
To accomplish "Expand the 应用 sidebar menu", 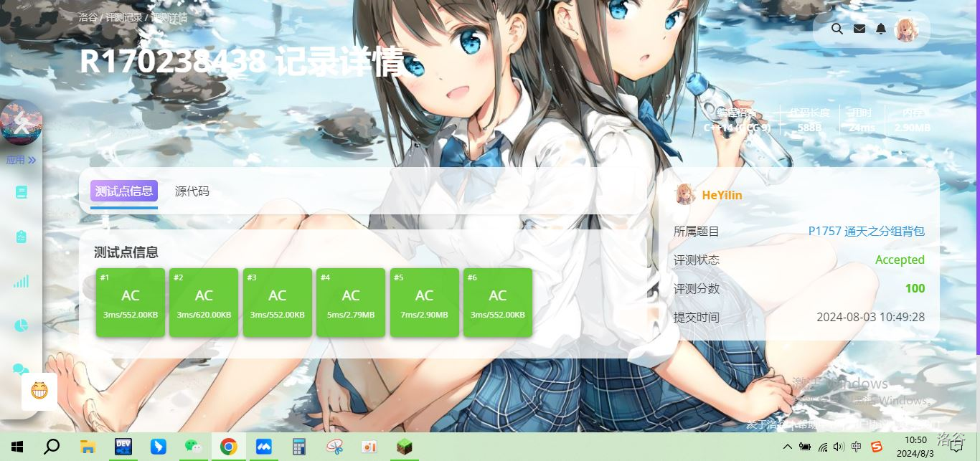I will (22, 160).
